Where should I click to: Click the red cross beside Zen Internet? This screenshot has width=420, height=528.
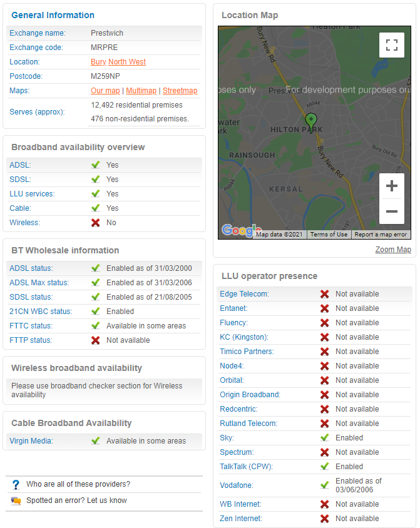(x=325, y=519)
